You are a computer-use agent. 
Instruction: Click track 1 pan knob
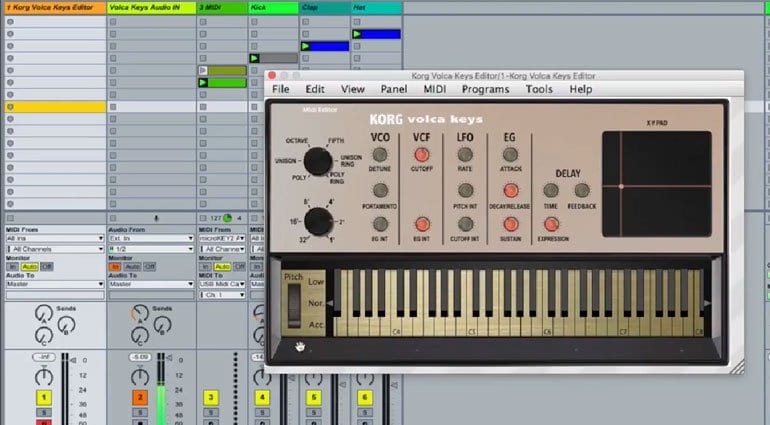click(44, 377)
